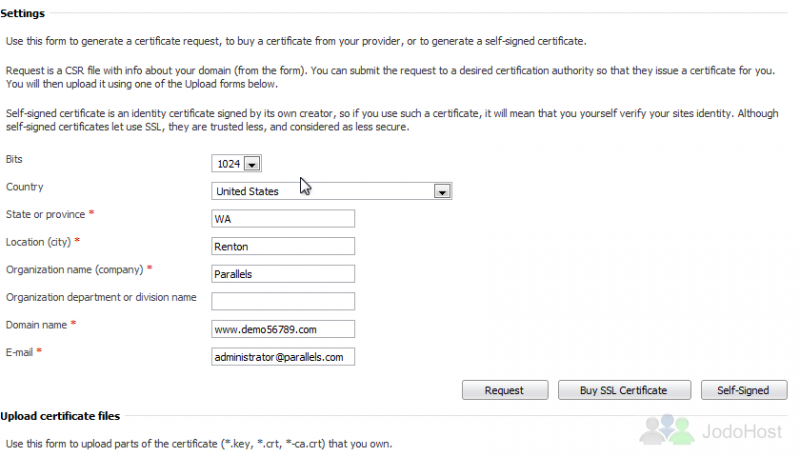Screen dimensions: 800x457
Task: Click the empty Organization department field
Action: tap(283, 301)
